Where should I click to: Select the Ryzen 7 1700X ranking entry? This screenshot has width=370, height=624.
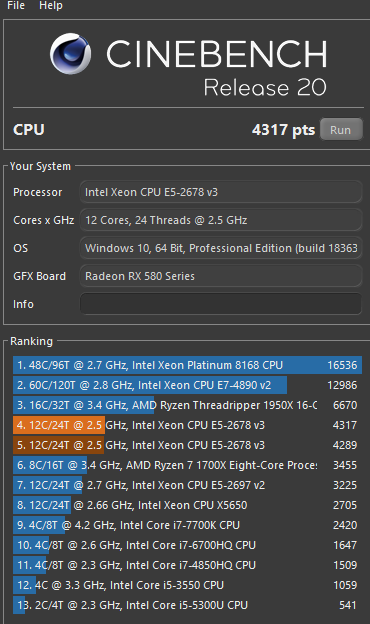[187, 465]
